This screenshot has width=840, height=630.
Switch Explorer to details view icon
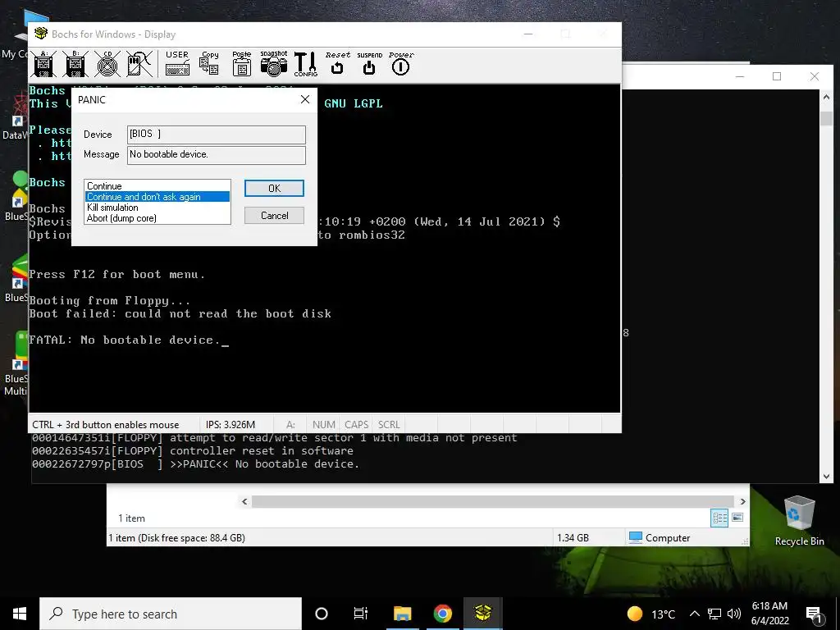(x=719, y=518)
